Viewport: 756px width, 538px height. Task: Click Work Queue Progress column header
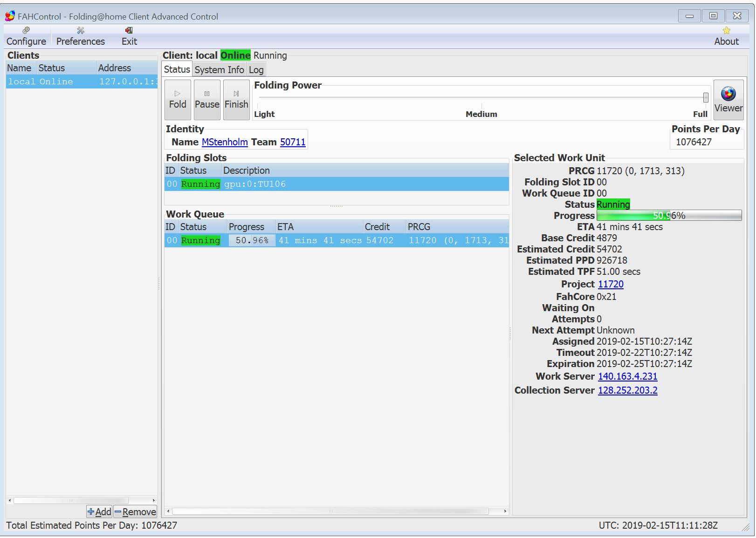coord(251,227)
